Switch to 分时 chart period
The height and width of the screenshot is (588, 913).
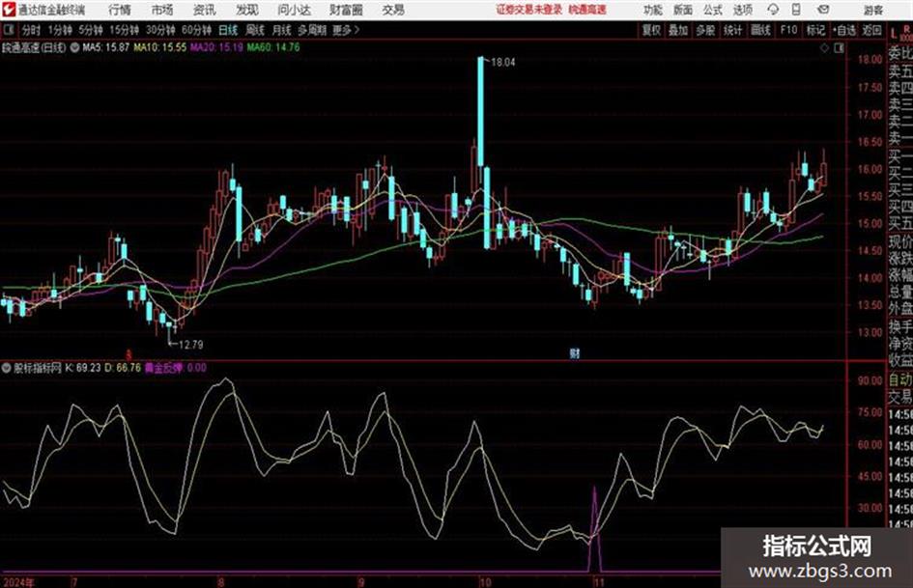[x=31, y=30]
